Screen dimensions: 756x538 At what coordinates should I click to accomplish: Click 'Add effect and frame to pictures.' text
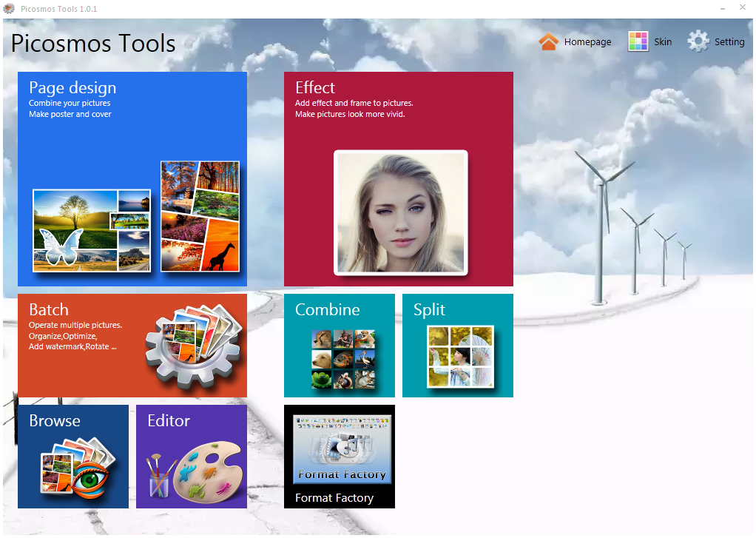click(354, 103)
